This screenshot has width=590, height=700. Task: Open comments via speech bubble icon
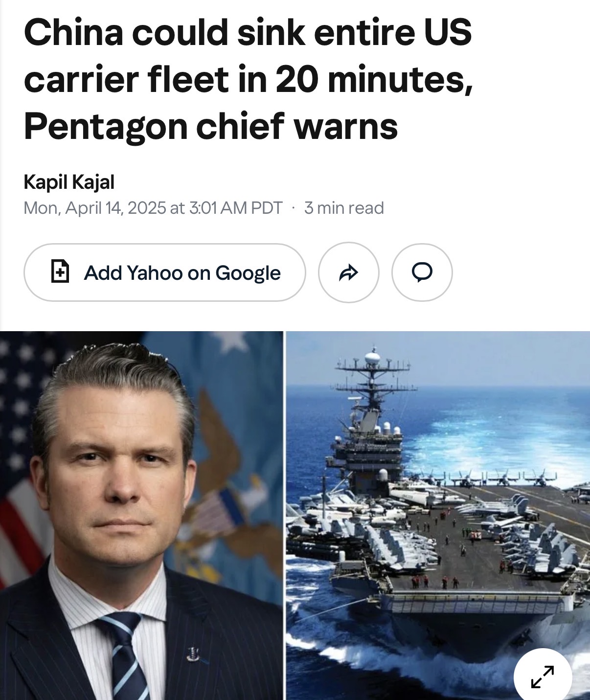422,272
